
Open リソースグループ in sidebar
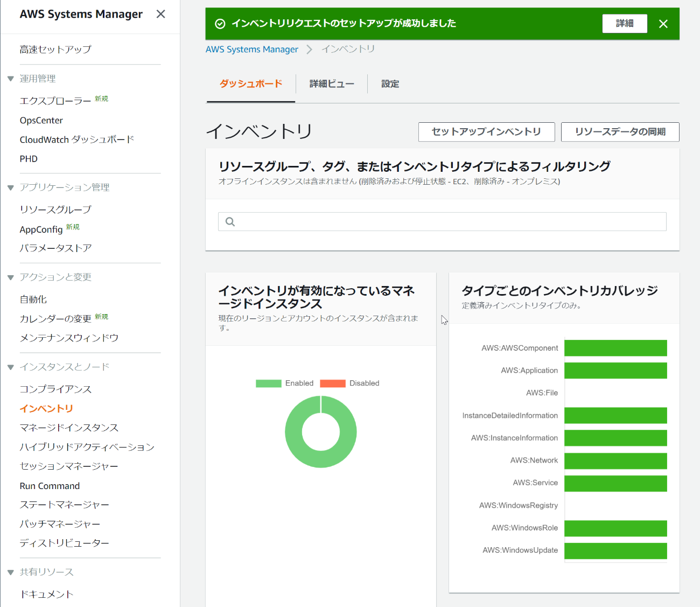click(x=55, y=210)
